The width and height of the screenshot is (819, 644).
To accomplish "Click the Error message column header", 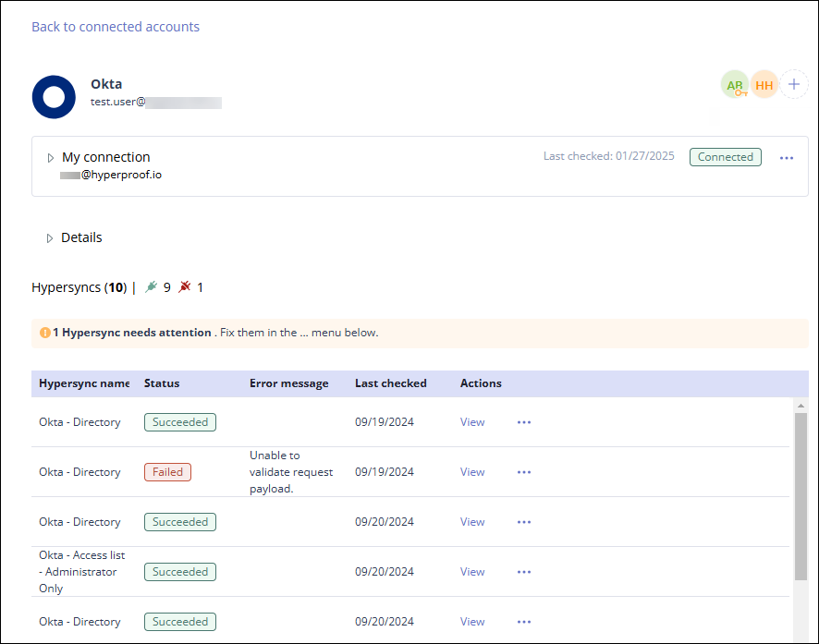I will [x=288, y=383].
